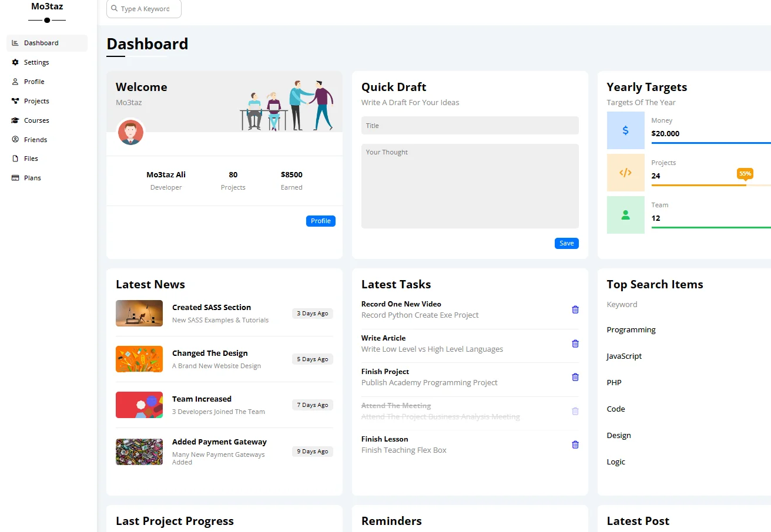Click the Programming search keyword
Viewport: 771px width, 532px height.
pyautogui.click(x=631, y=330)
